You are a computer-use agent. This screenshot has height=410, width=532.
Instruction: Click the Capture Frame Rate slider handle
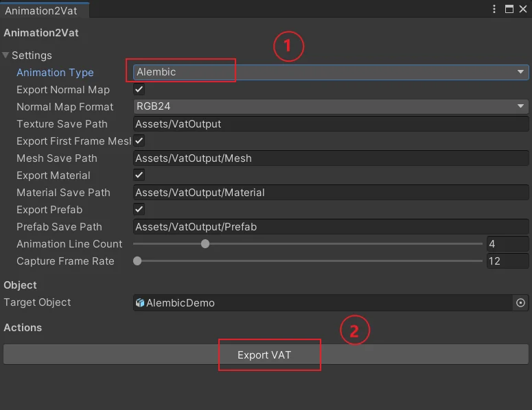[137, 261]
